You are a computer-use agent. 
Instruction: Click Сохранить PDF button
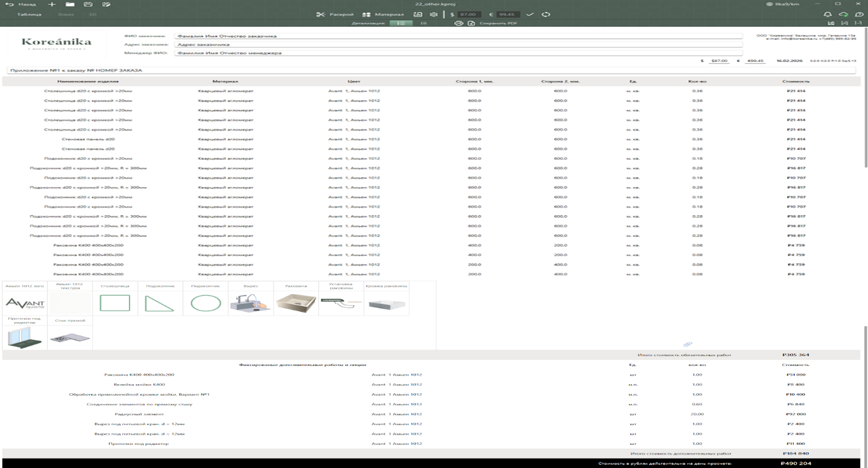(x=493, y=23)
